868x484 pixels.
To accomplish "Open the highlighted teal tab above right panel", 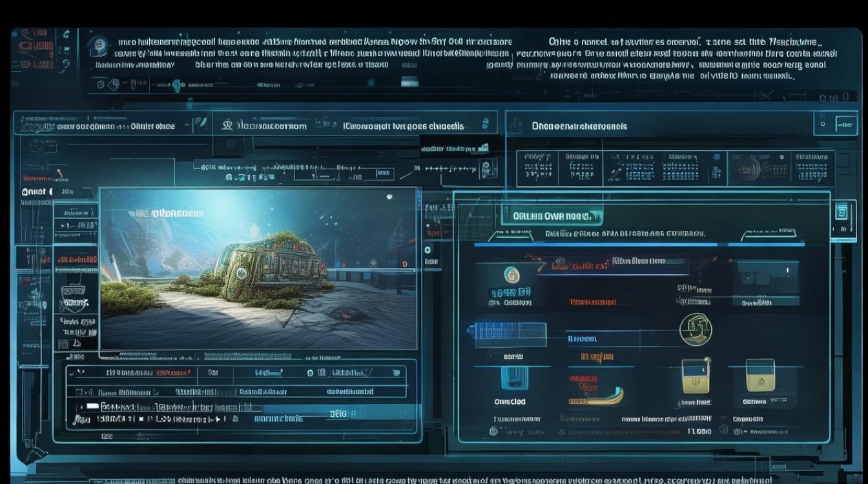I will coord(552,216).
